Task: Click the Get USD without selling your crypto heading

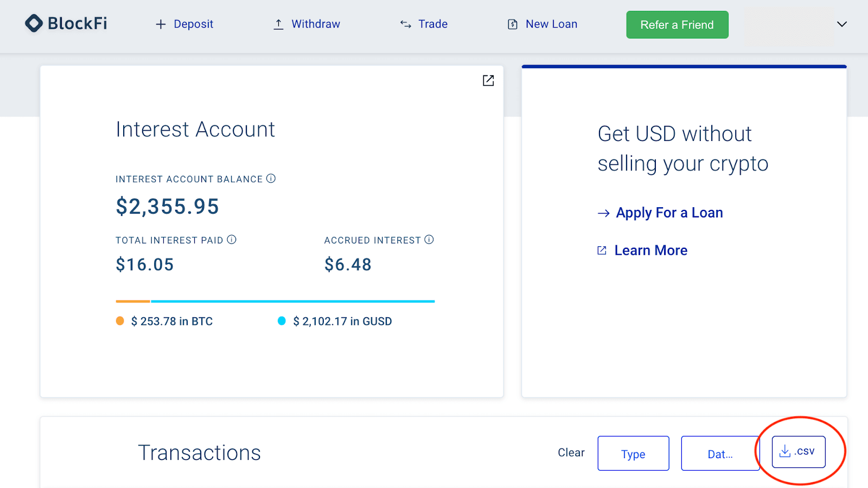Action: (683, 149)
